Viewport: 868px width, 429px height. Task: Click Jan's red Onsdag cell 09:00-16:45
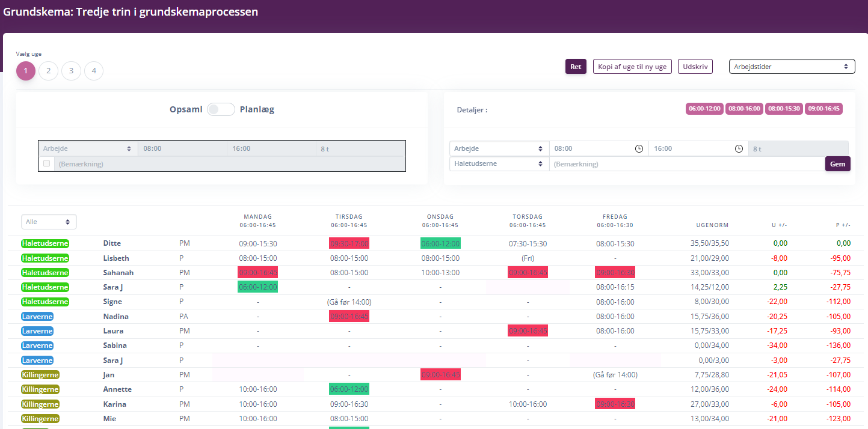(x=440, y=374)
